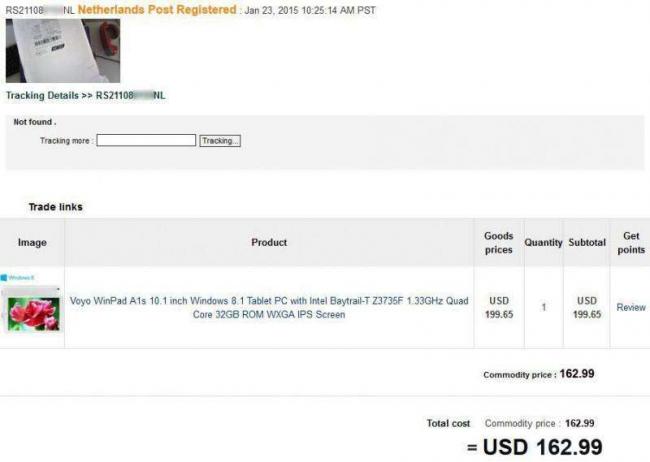
Task: Open the tablet product image thumbnail
Action: tap(32, 310)
